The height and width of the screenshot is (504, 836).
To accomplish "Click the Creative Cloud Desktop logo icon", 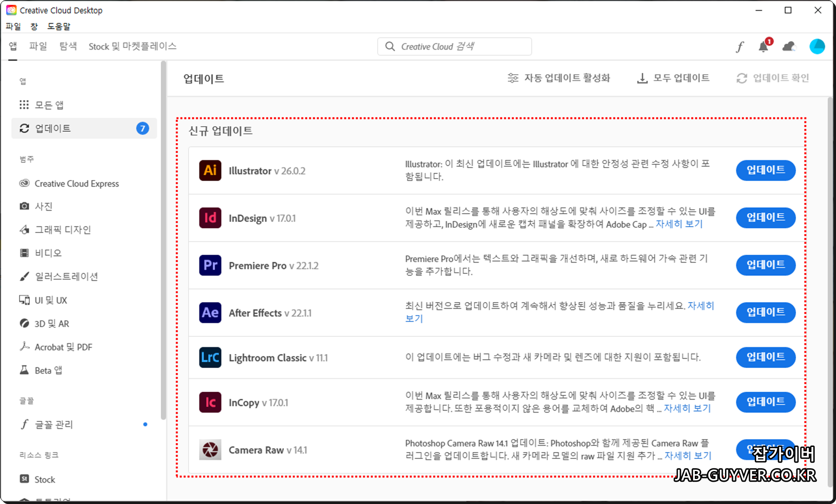I will pos(11,10).
